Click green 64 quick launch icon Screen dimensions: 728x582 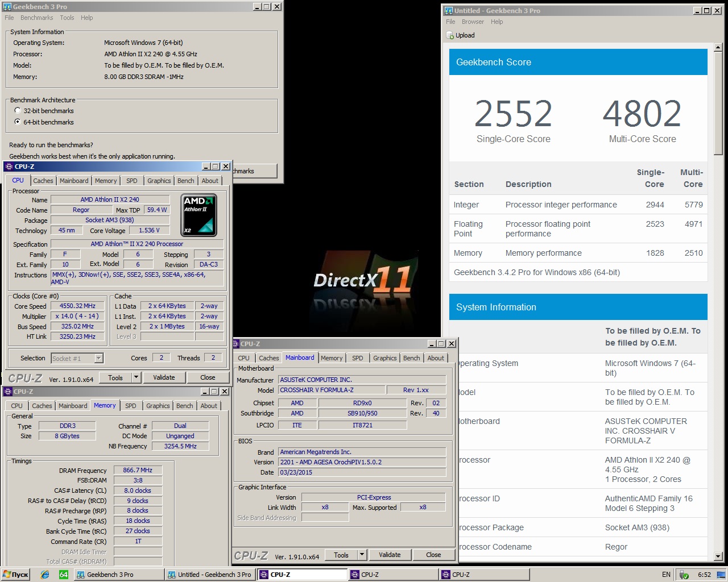63,575
